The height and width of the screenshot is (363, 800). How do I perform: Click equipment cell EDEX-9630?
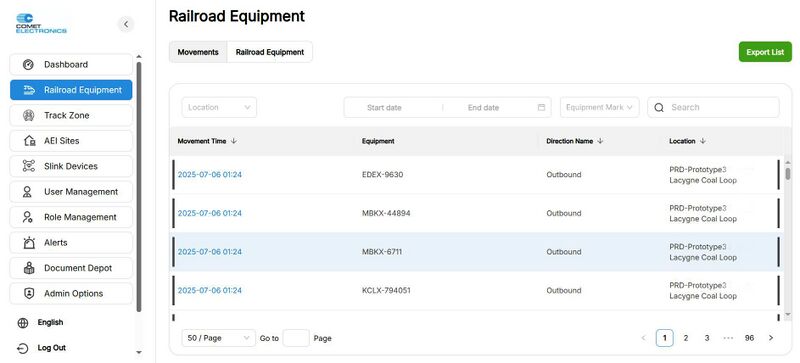tap(382, 175)
